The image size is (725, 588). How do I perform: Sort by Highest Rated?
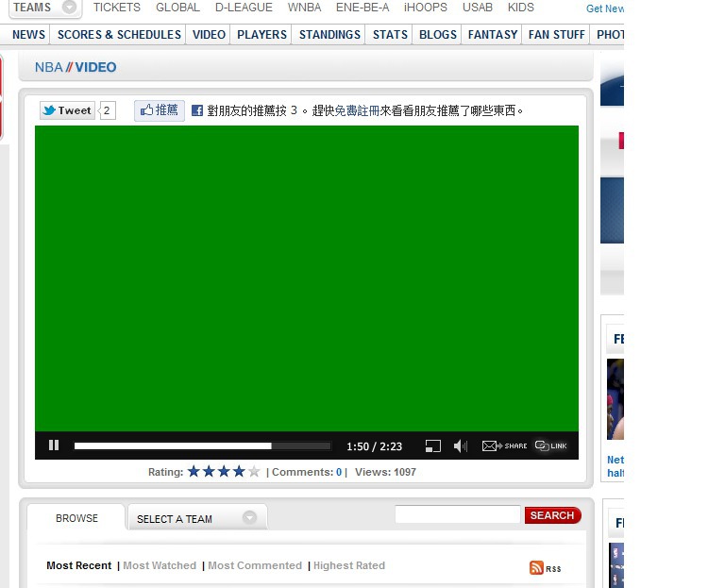coord(349,565)
